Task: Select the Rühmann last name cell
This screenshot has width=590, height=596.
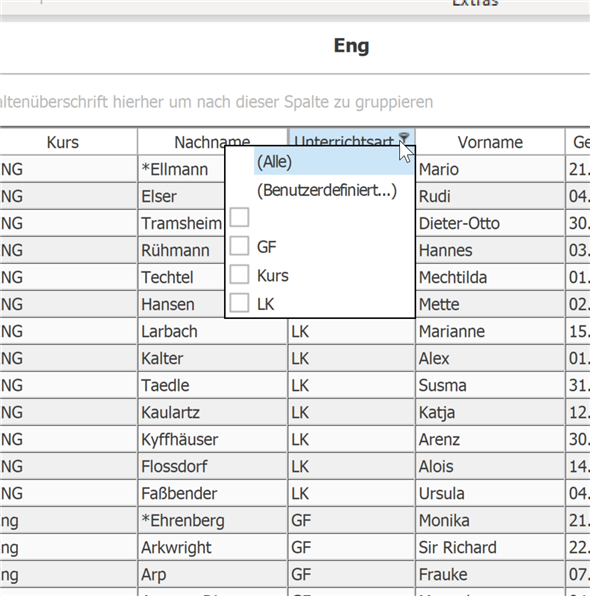Action: (181, 250)
